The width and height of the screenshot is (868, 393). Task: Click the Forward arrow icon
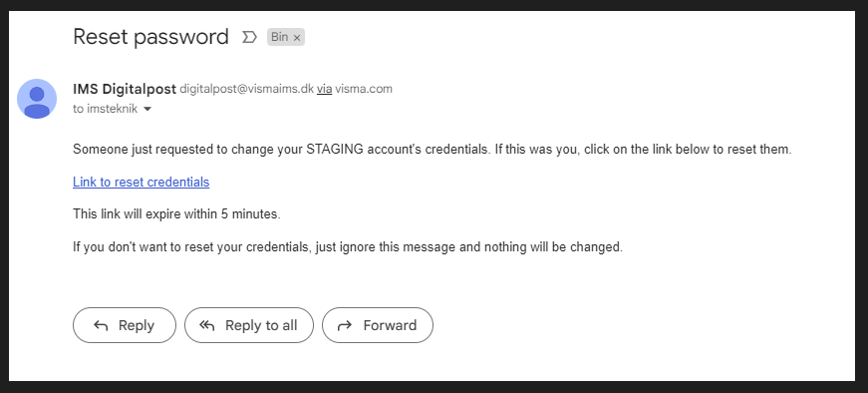[x=345, y=325]
